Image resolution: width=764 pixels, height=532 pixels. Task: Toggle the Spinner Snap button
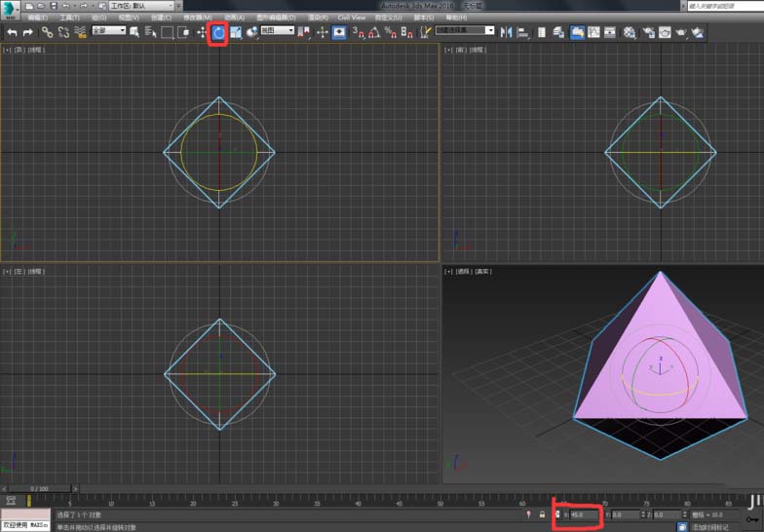(407, 33)
